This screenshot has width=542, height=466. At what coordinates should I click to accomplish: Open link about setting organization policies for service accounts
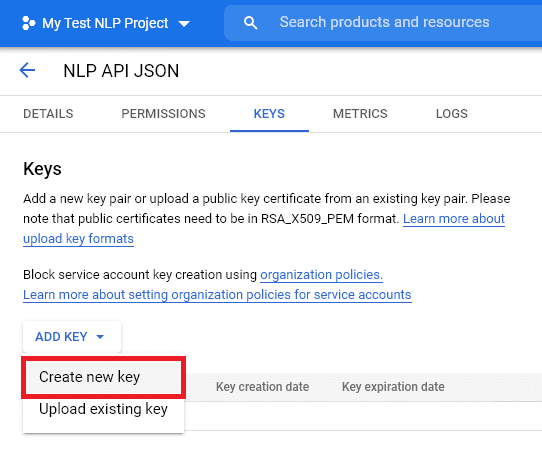tap(217, 295)
